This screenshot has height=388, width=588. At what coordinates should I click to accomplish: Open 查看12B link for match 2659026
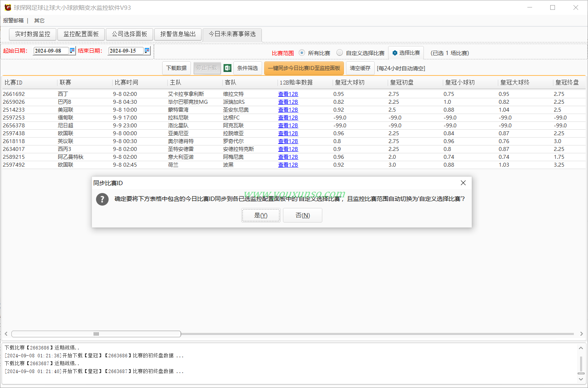click(288, 102)
